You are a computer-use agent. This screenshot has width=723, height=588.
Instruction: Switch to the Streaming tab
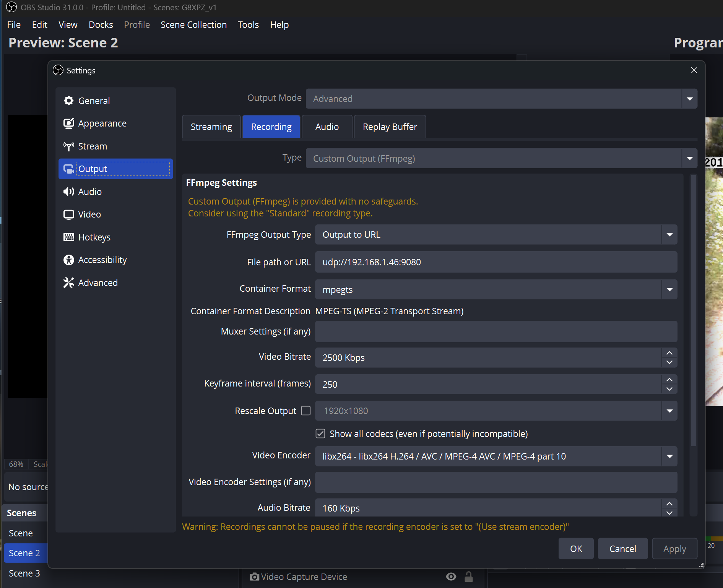[x=211, y=127]
